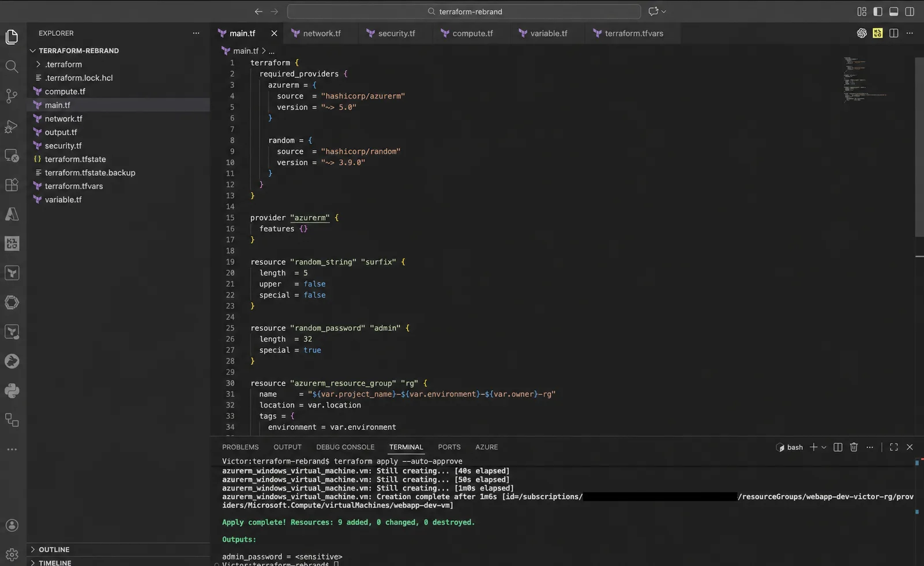
Task: Open the Explorer view in activity bar
Action: [12, 37]
